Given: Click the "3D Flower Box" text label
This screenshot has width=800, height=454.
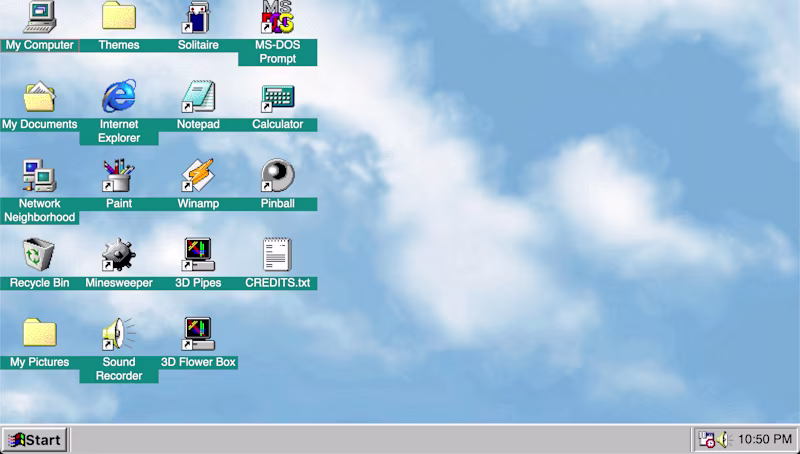Looking at the screenshot, I should 198,362.
